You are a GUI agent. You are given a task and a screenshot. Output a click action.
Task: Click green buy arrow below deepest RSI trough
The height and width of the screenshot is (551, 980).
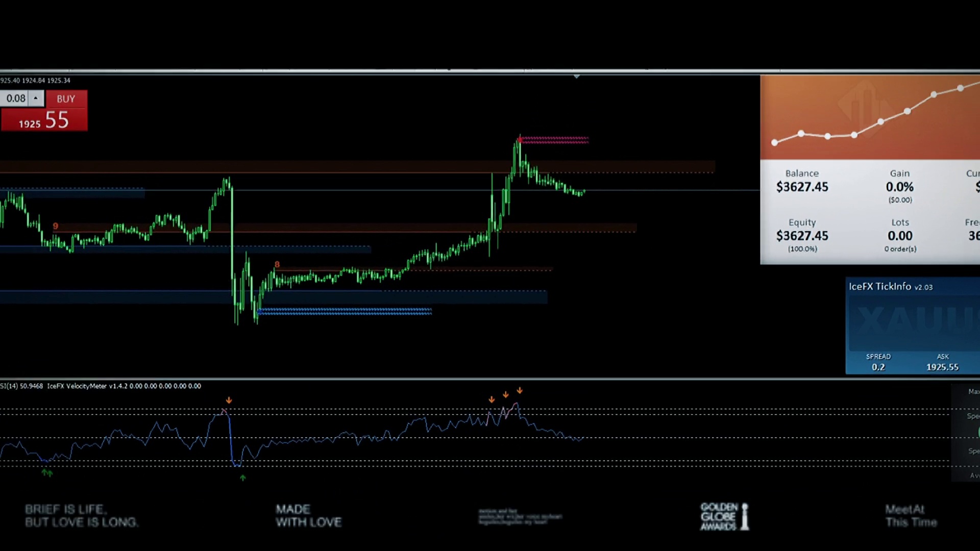click(x=243, y=478)
